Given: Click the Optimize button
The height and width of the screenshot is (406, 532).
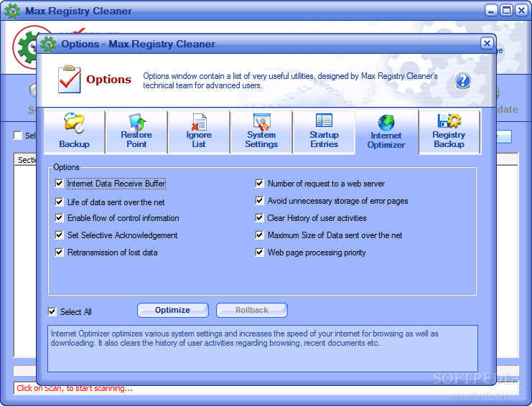Looking at the screenshot, I should click(x=173, y=310).
